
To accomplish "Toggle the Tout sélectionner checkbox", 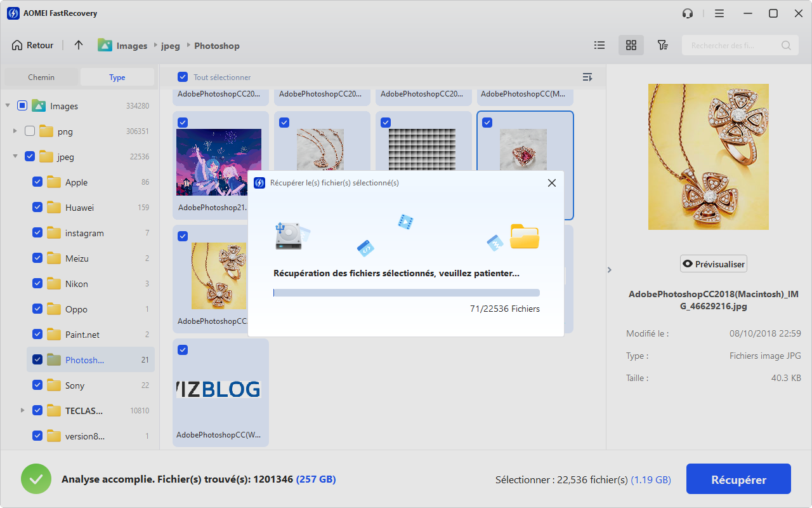I will tap(183, 77).
